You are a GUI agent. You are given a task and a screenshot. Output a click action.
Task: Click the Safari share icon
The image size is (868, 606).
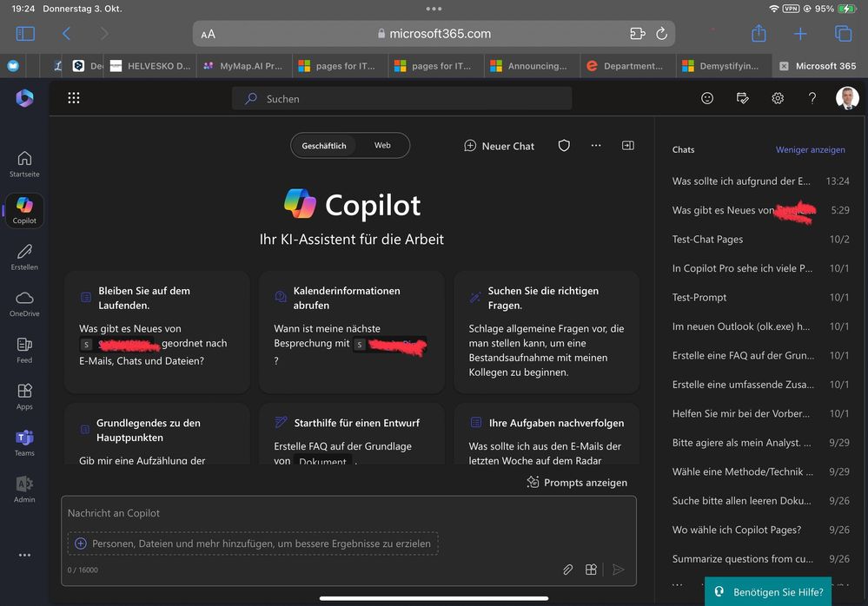coord(759,33)
